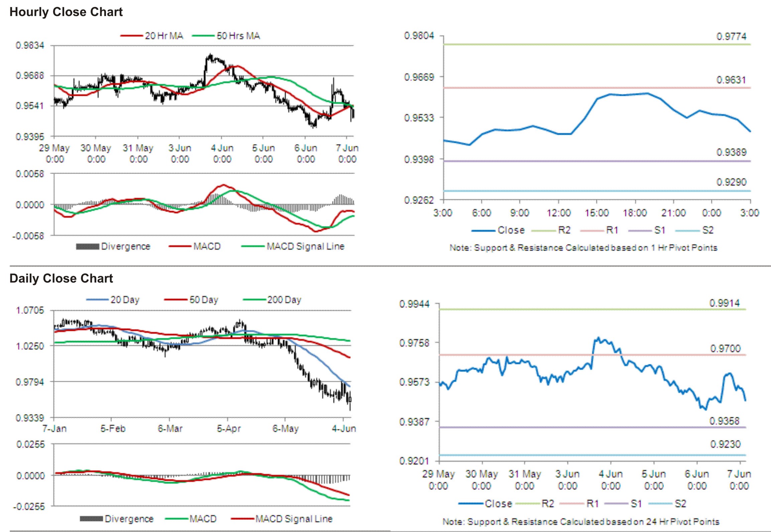The width and height of the screenshot is (771, 532).
Task: Select the '20 Hr MA' legend label
Action: 164,36
